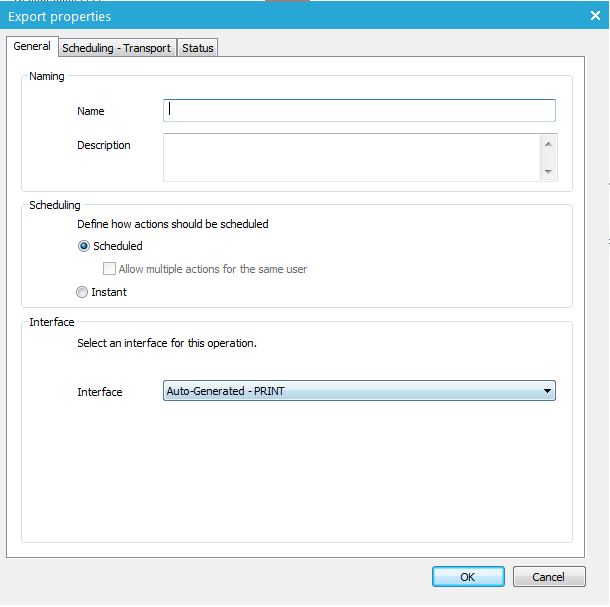Image resolution: width=610 pixels, height=607 pixels.
Task: Click the Interface label beside the dropdown
Action: [100, 392]
